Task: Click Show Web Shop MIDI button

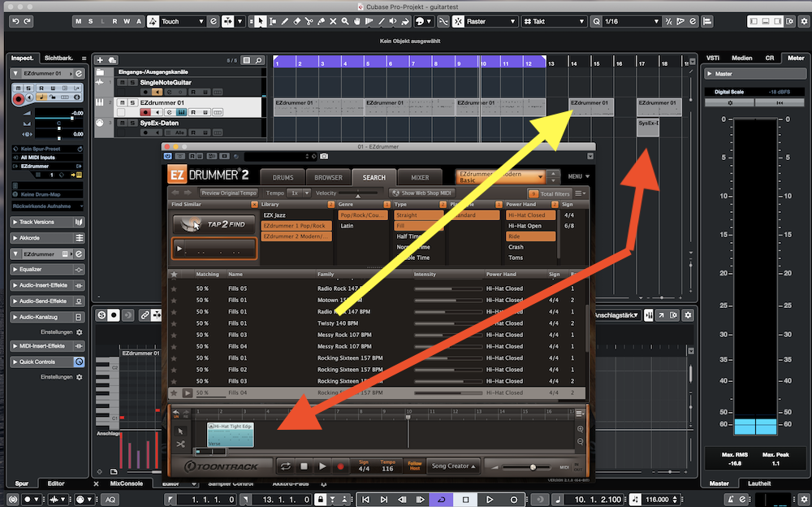Action: 421,193
